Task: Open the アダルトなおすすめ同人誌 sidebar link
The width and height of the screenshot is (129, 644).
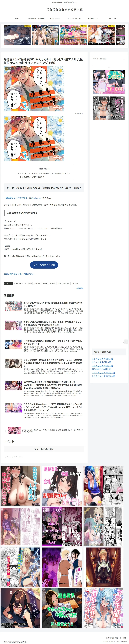Action: point(103,373)
